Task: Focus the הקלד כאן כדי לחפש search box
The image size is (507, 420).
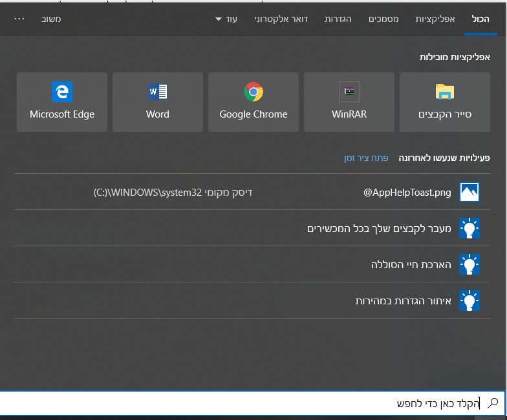Action: [252, 403]
